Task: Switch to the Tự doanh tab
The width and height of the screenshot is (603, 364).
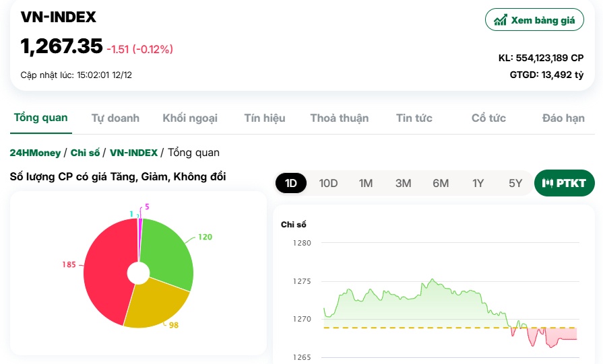Action: coord(115,118)
